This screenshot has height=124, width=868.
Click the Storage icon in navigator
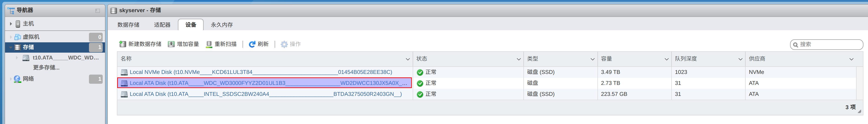(17, 47)
